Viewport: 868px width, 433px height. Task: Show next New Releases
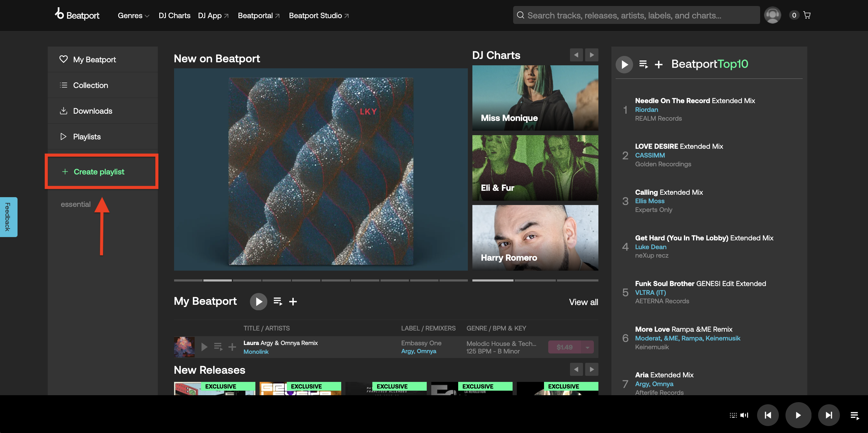[592, 369]
